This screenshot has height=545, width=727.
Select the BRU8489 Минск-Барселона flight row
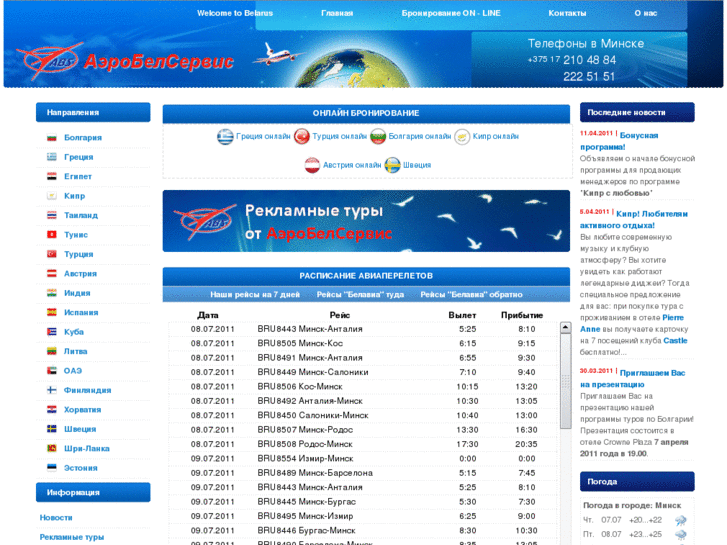[x=364, y=473]
